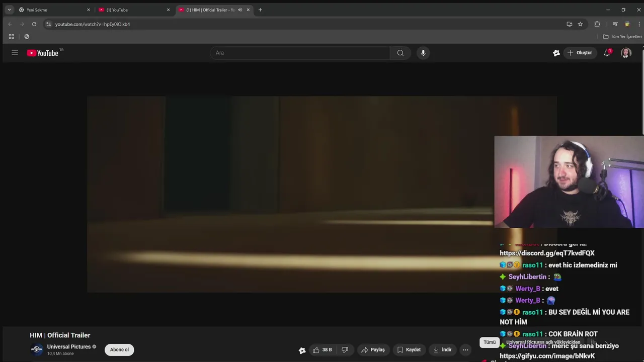Viewport: 644px width, 362px height.
Task: Click the browser address bar URL
Action: coord(93,24)
